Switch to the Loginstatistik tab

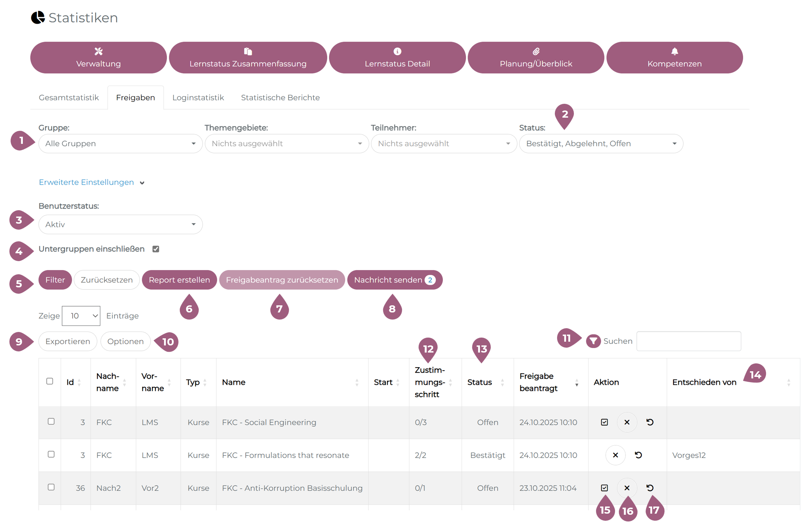pos(198,98)
